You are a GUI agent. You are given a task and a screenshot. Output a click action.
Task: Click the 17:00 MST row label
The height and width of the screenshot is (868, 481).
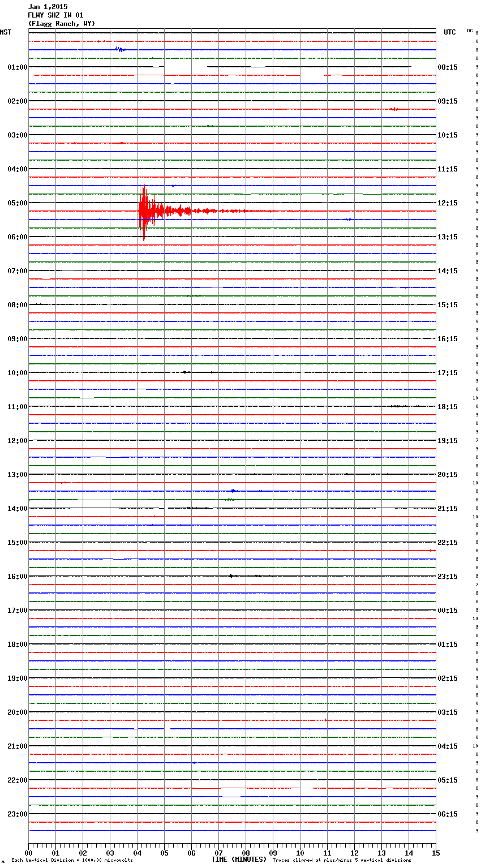point(17,611)
